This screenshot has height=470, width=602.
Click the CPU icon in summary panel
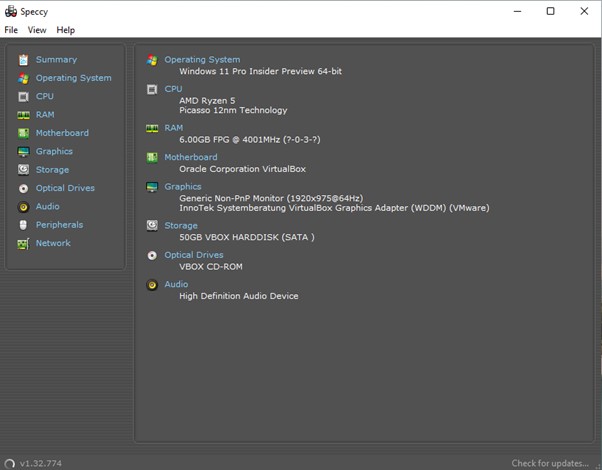(152, 89)
